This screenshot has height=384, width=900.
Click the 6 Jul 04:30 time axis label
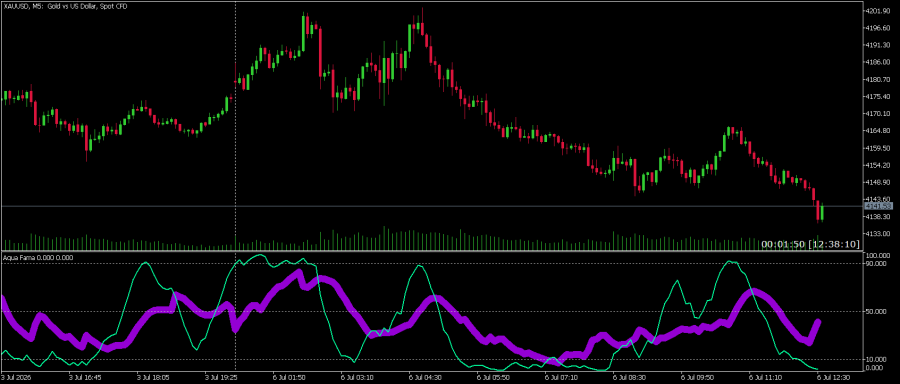click(x=425, y=378)
